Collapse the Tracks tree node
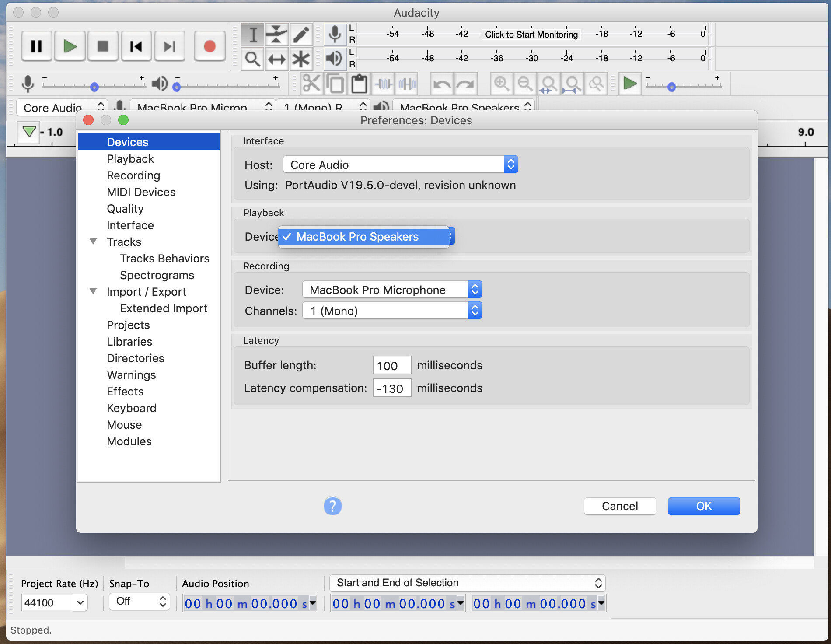 coord(93,241)
